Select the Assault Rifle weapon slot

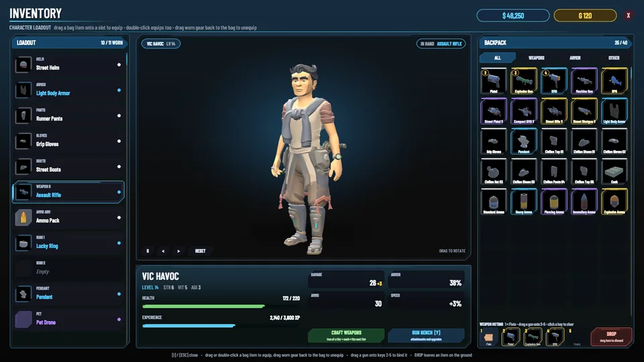[x=68, y=192]
